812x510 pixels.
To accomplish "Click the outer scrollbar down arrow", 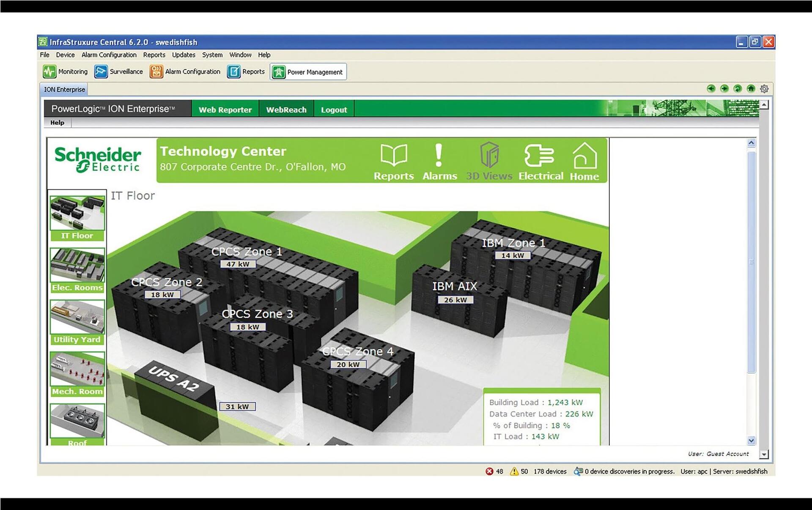I will coord(764,454).
